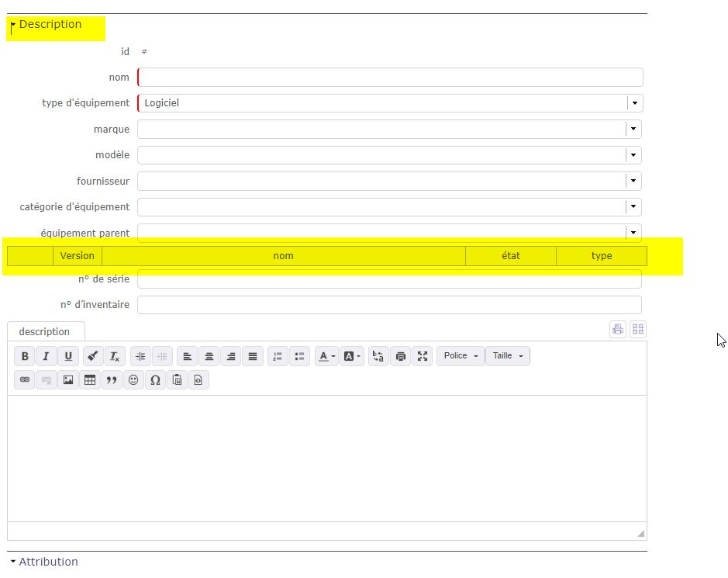
Task: Insert a block quote
Action: click(112, 380)
